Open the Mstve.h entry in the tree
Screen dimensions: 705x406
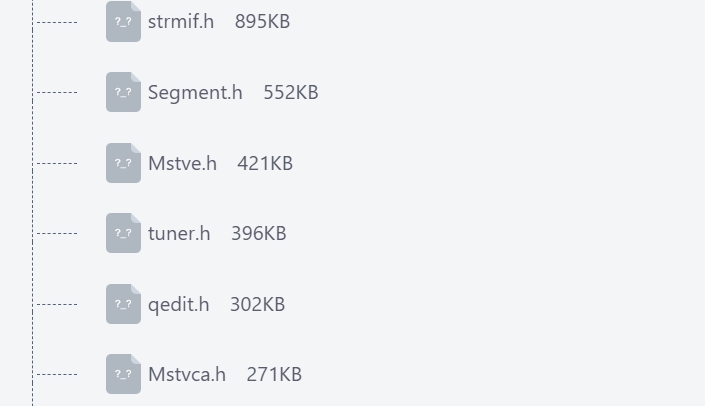pos(182,163)
